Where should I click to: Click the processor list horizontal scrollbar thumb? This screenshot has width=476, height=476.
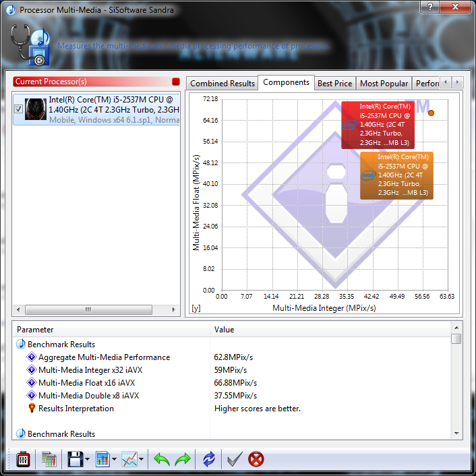tap(88, 309)
